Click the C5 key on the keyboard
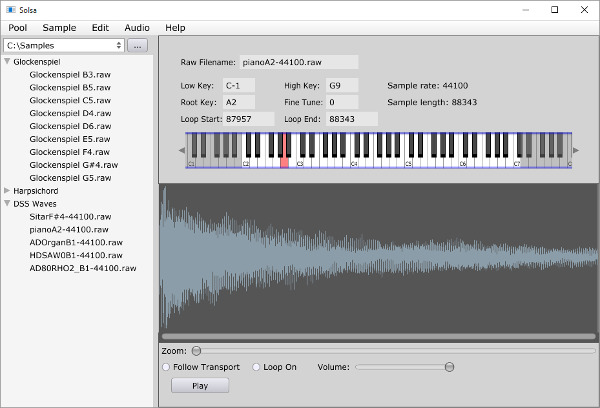This screenshot has height=408, width=600. coord(408,163)
